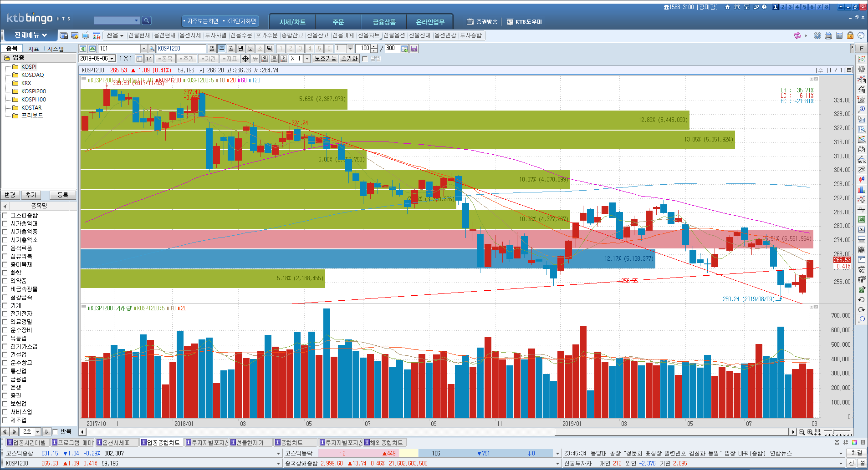
Task: Tick the 화학 checkbox
Action: [x=5, y=273]
